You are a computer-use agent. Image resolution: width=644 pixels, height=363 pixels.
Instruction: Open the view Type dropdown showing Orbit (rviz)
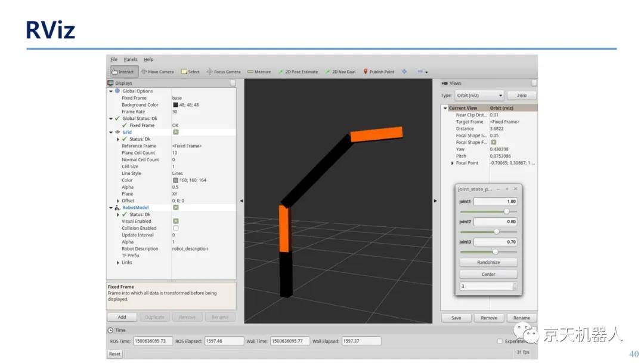click(479, 96)
